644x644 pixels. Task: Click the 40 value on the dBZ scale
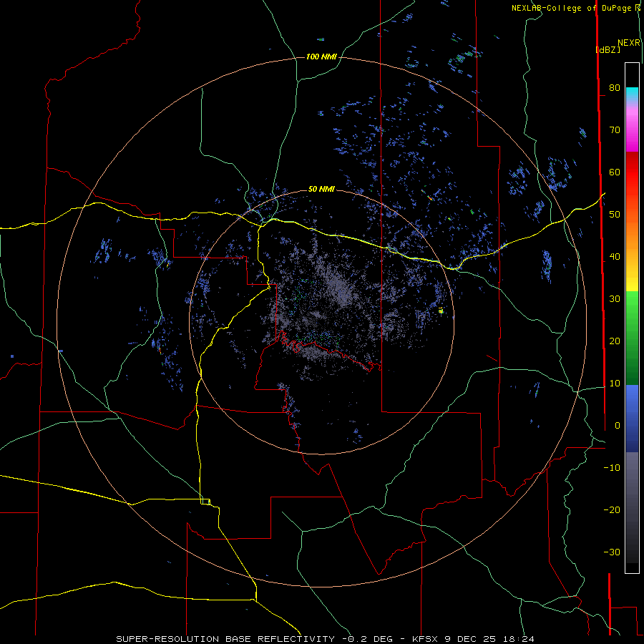615,257
